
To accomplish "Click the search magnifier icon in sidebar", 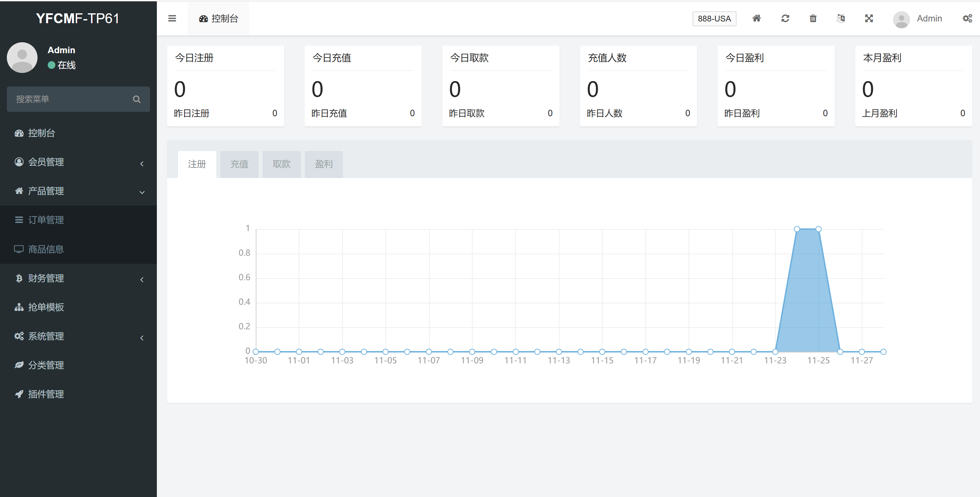I will point(137,99).
